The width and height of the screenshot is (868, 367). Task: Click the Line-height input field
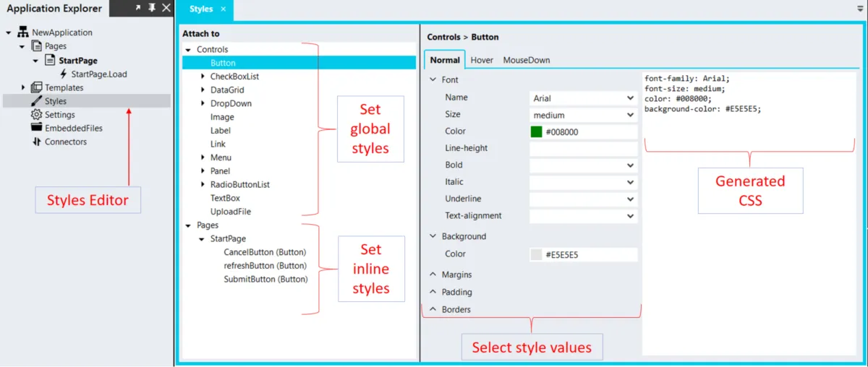pos(583,149)
